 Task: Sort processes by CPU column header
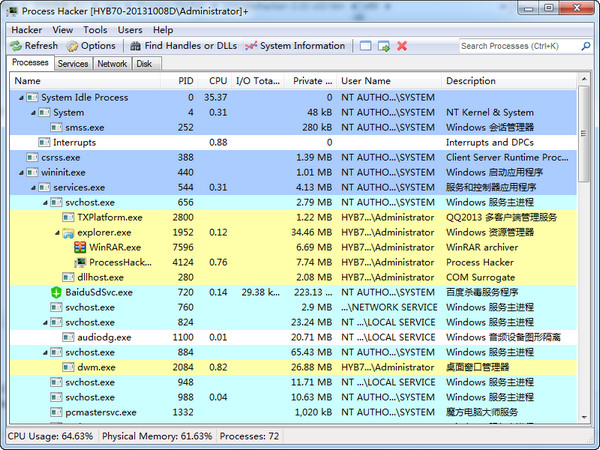(x=217, y=81)
